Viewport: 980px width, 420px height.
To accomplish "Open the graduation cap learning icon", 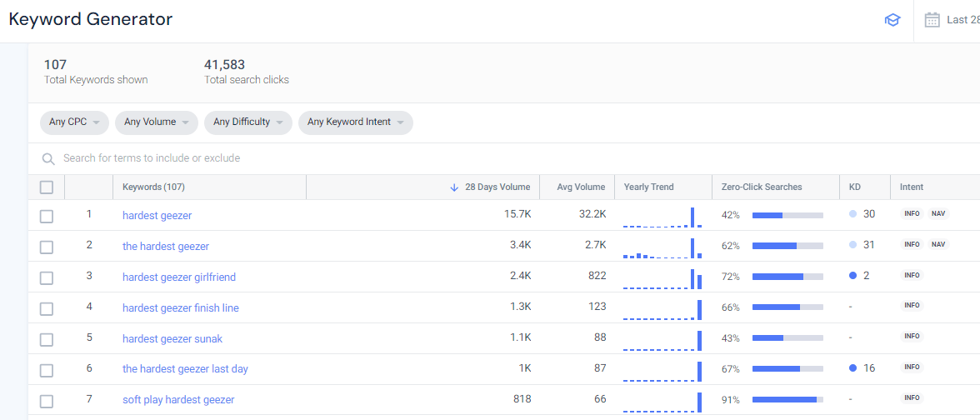I will [892, 20].
